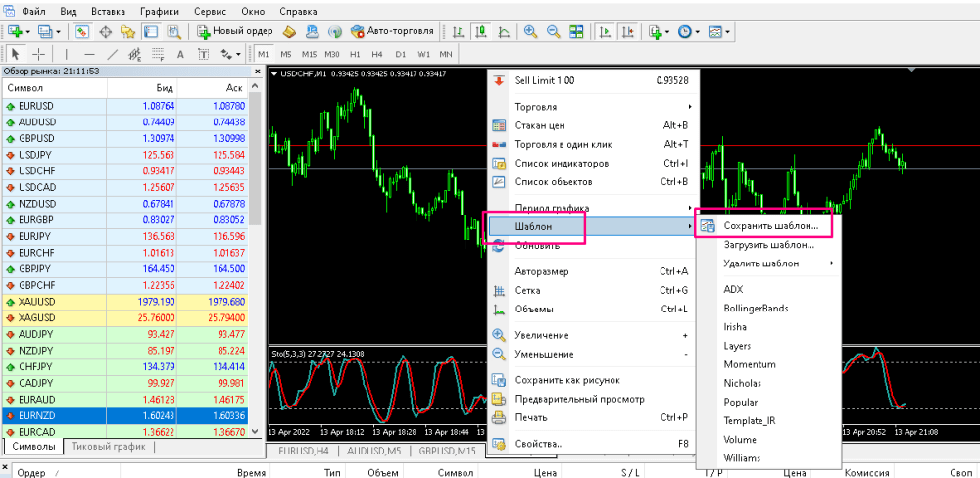Switch chart to candlesticks icon
Viewport: 980px width, 478px height.
tap(480, 31)
